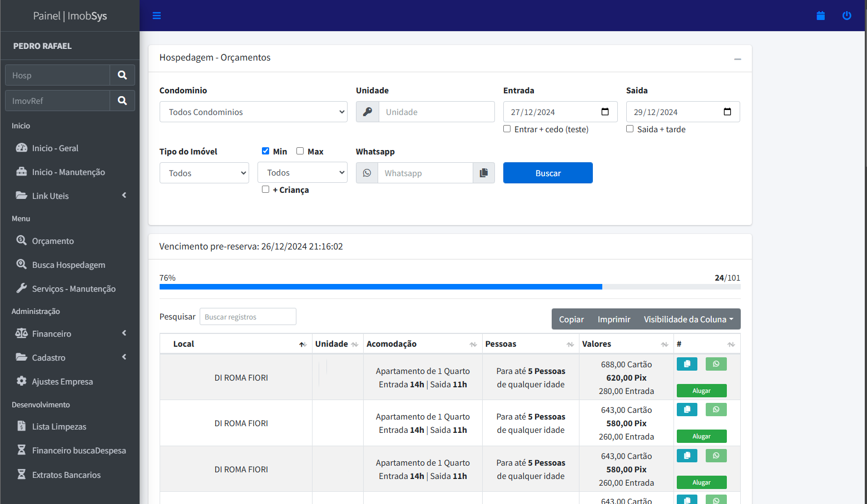Viewport: 867px width, 504px height.
Task: Click the blue Buscar button
Action: [x=548, y=173]
